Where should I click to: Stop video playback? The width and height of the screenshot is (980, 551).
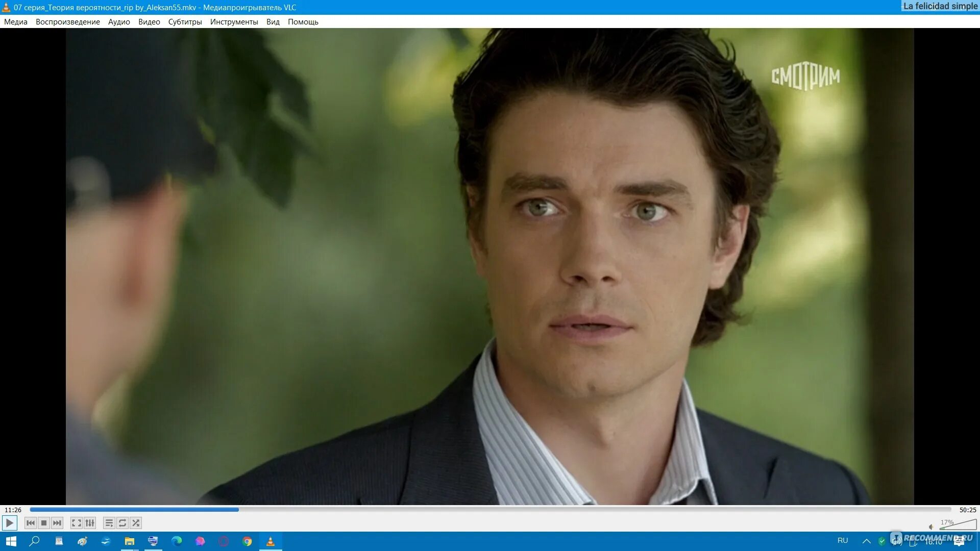(x=44, y=523)
